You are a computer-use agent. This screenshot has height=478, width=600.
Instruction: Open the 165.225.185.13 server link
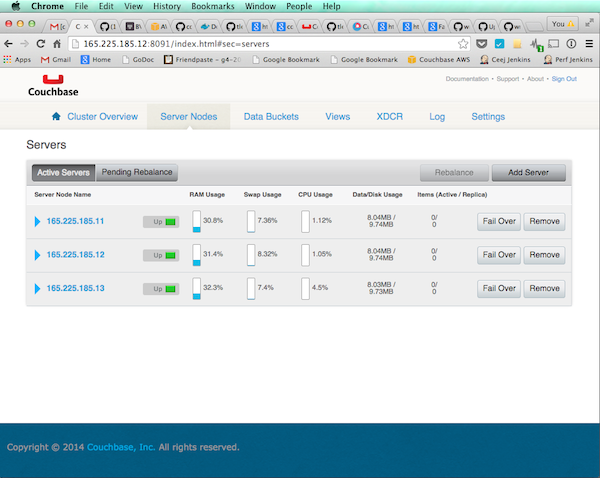click(75, 288)
